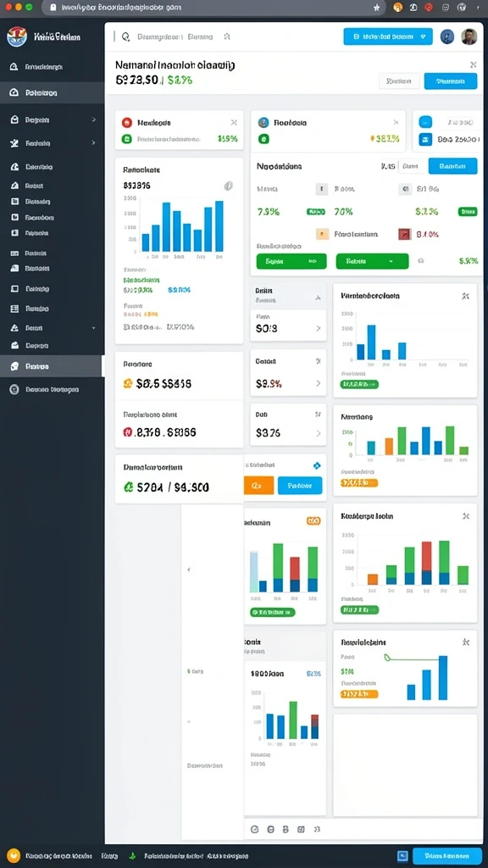
Task: Select the highlighted second sidebar menu item
Action: [52, 93]
